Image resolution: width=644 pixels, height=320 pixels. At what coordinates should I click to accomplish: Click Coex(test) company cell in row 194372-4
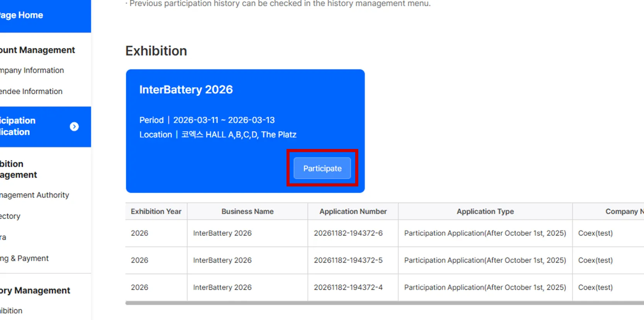click(595, 287)
